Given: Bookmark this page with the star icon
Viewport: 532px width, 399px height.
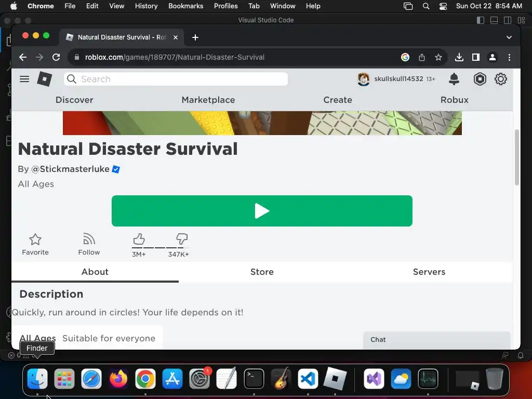Looking at the screenshot, I should point(438,57).
